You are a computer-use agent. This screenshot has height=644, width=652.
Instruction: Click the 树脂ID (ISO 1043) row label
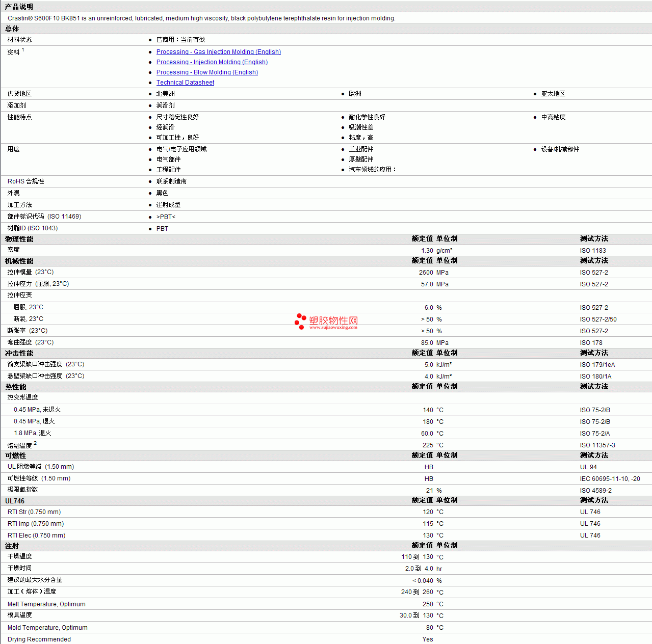[33, 228]
